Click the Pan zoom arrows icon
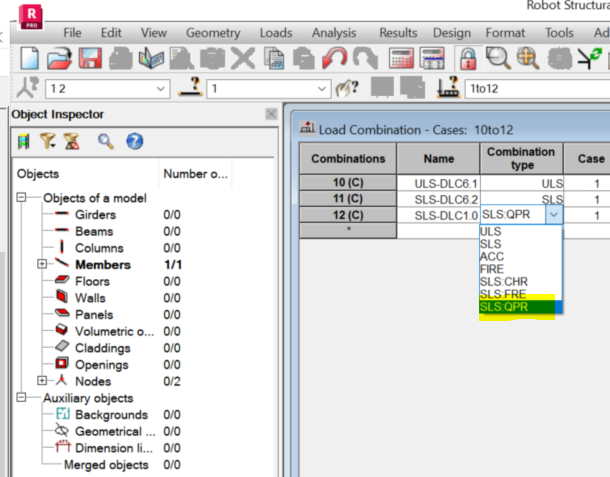 (x=528, y=58)
